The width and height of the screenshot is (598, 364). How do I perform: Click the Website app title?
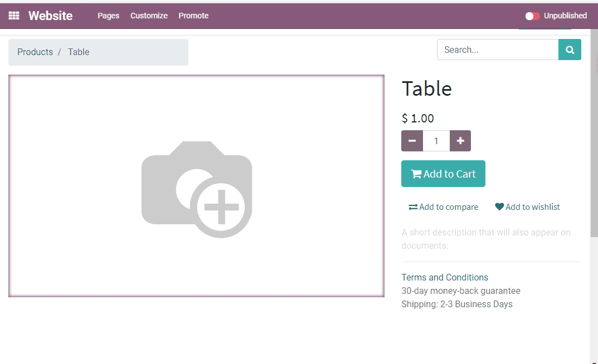point(50,16)
